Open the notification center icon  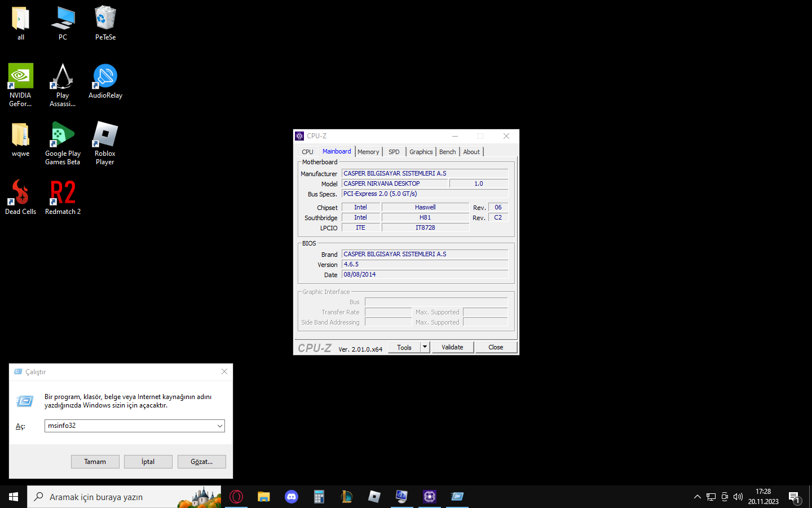pyautogui.click(x=795, y=497)
